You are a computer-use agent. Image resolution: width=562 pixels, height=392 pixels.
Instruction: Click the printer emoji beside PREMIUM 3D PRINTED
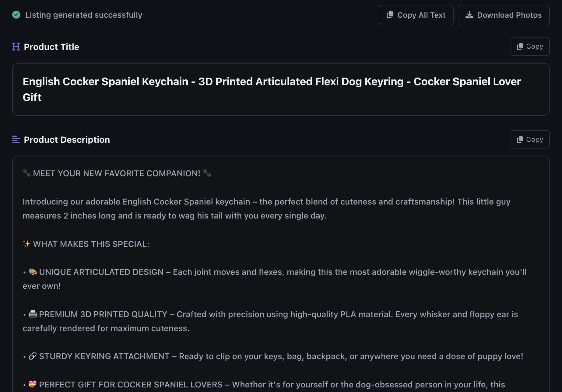pyautogui.click(x=33, y=314)
